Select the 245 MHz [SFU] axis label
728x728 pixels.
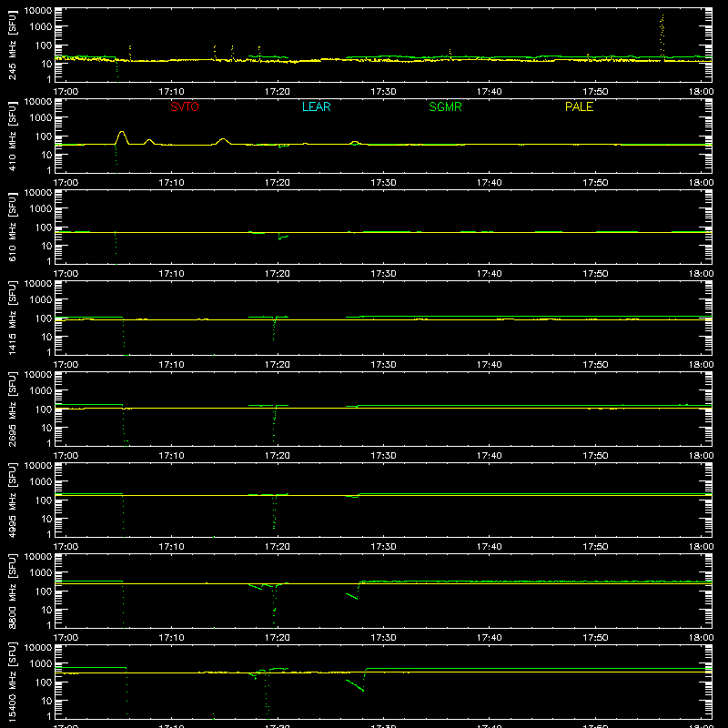pos(12,45)
